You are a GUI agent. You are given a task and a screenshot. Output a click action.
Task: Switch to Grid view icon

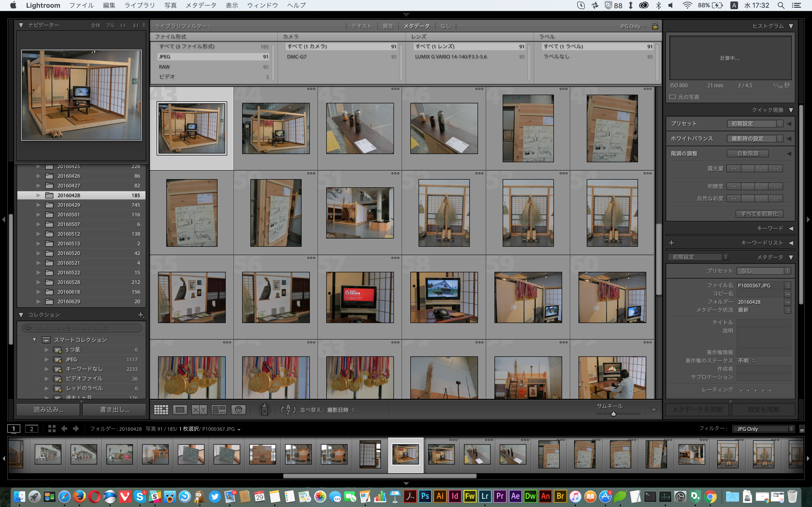(161, 409)
